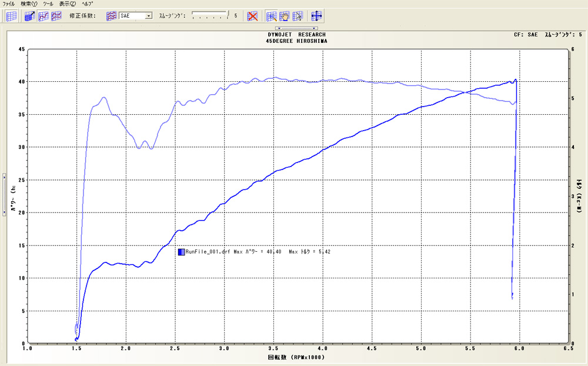Click the line graph icon in toolbar

tap(44, 16)
